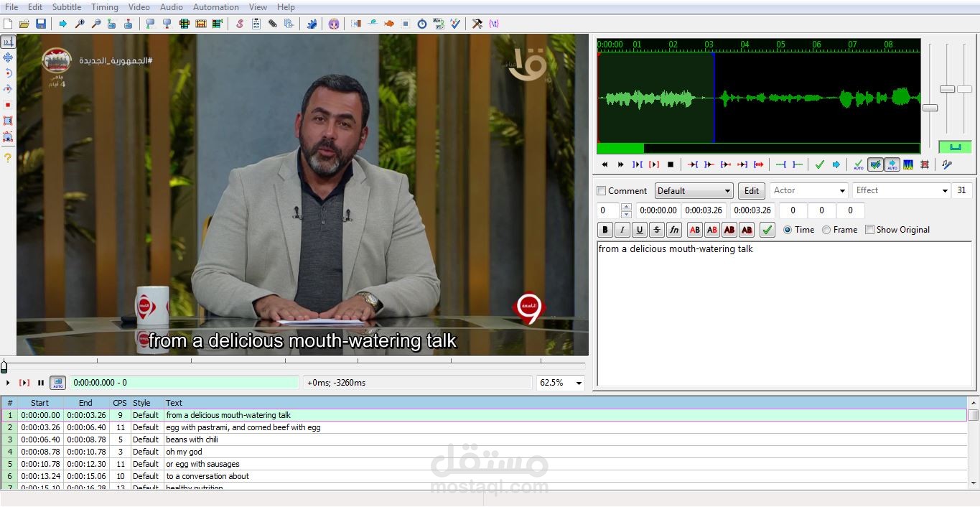Enable the Show Original checkbox
The width and height of the screenshot is (980, 507).
pos(869,230)
